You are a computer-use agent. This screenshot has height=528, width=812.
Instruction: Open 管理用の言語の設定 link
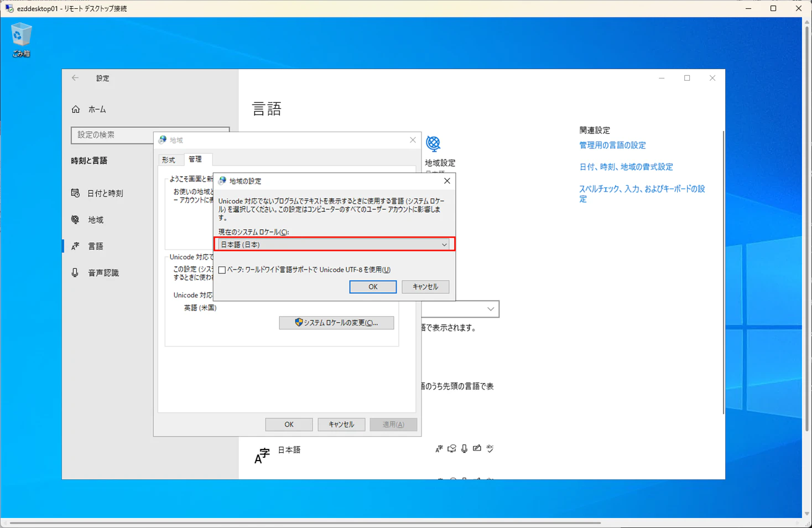(612, 146)
